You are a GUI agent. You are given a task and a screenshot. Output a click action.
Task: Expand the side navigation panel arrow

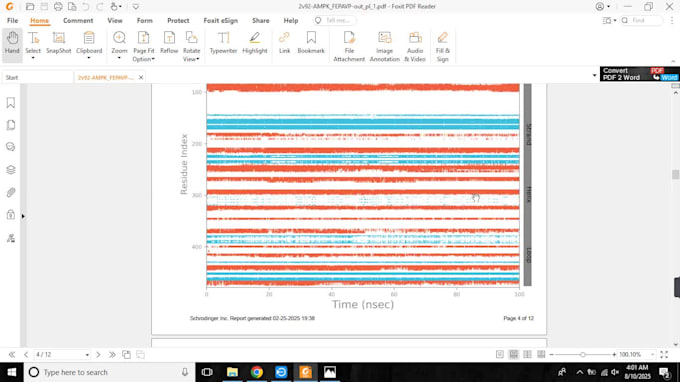(x=23, y=216)
